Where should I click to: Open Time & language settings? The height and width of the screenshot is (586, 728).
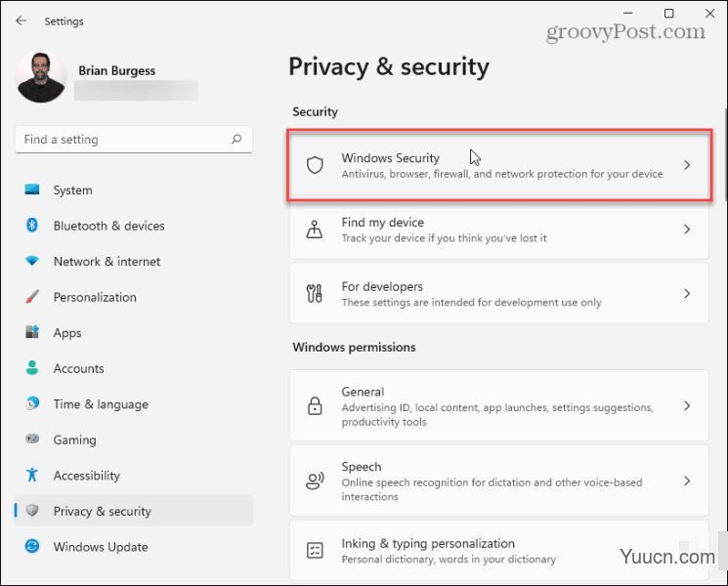click(x=134, y=404)
